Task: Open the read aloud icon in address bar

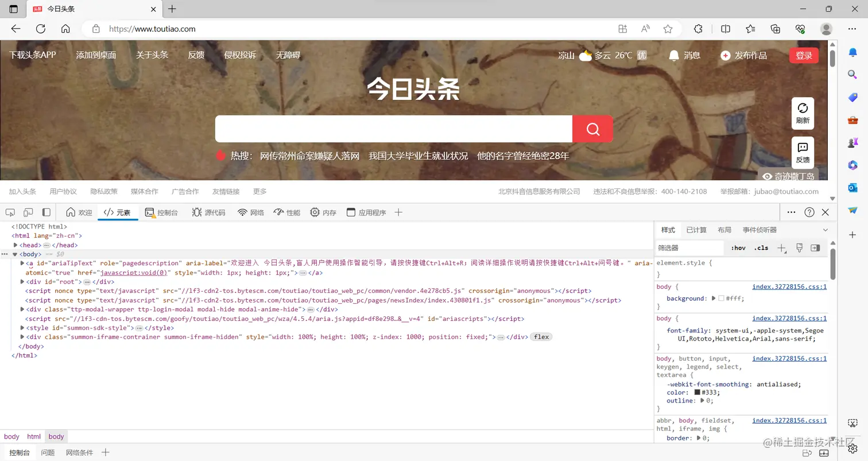Action: (x=645, y=29)
